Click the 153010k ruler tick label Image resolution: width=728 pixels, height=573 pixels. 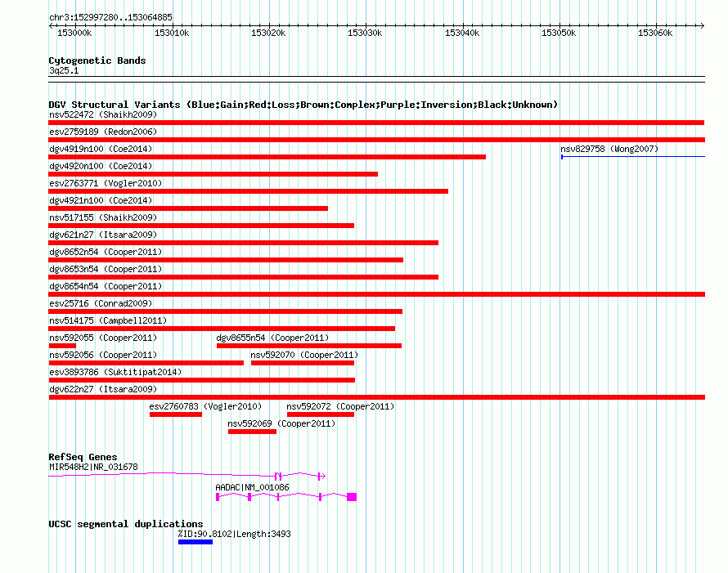click(x=172, y=34)
